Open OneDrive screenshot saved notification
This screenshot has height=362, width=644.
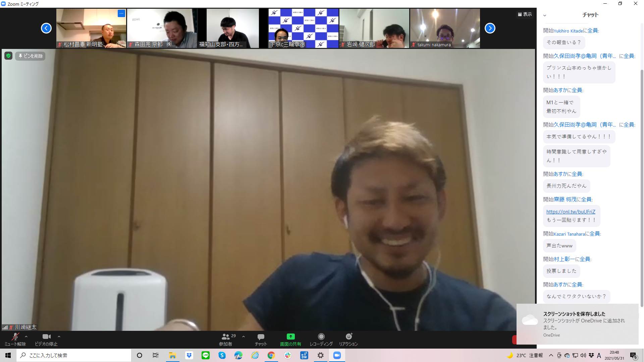577,324
